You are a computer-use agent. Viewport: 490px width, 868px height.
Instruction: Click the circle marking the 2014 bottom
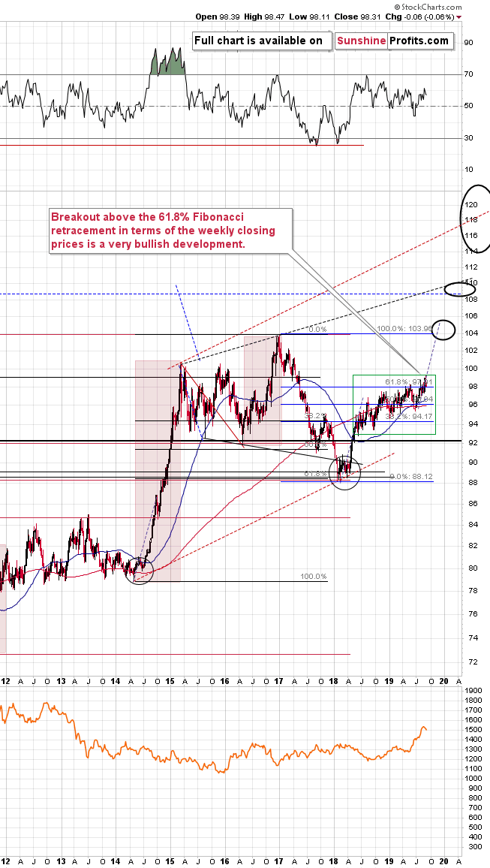coord(138,571)
